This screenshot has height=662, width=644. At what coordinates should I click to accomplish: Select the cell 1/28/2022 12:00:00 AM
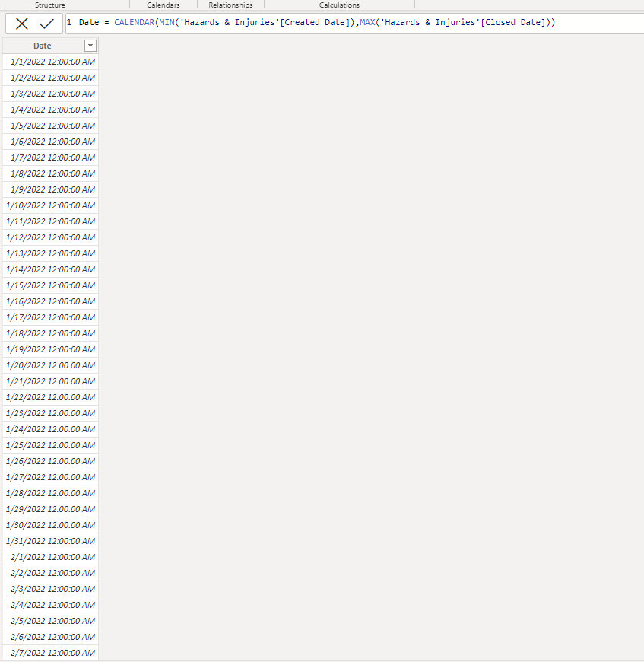point(50,493)
